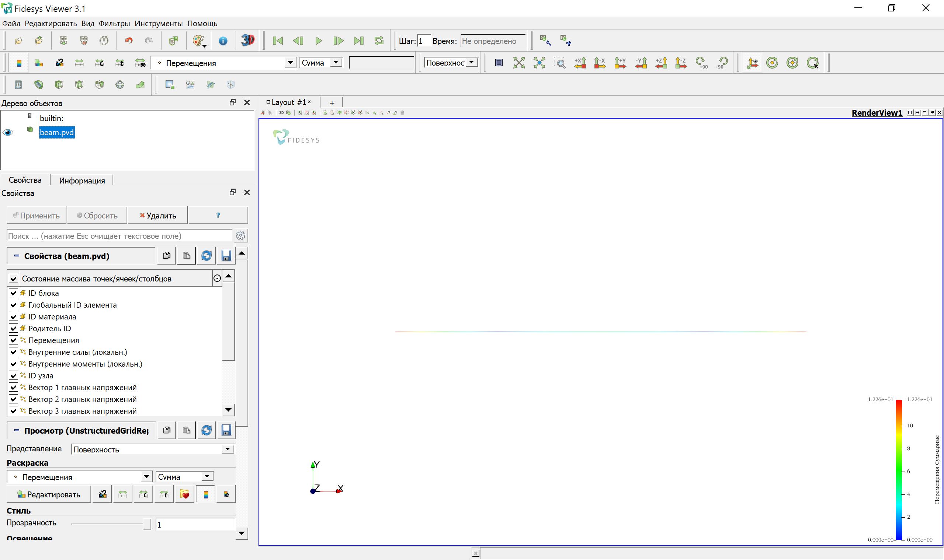This screenshot has height=560, width=944.
Task: Open array list header circular dropdown
Action: (x=217, y=279)
